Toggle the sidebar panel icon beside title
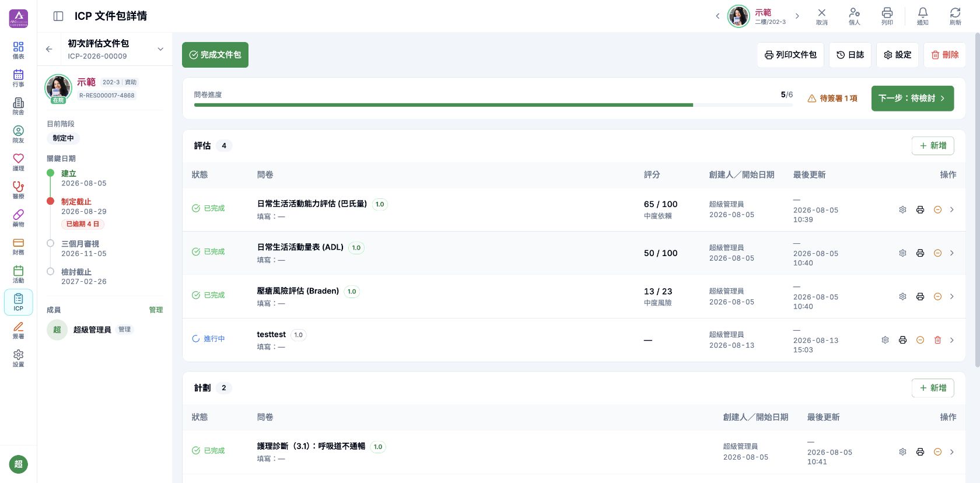 pos(58,16)
